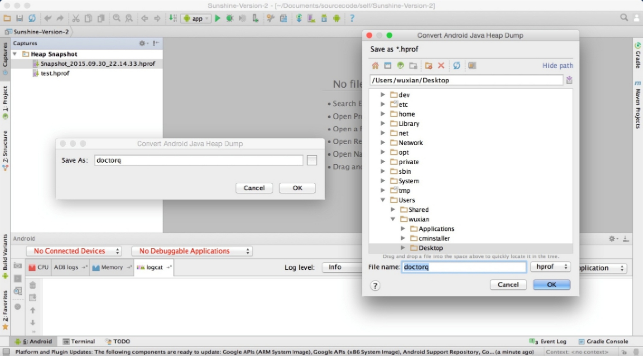
Task: Open the Terminal tool window tab
Action: tap(79, 342)
